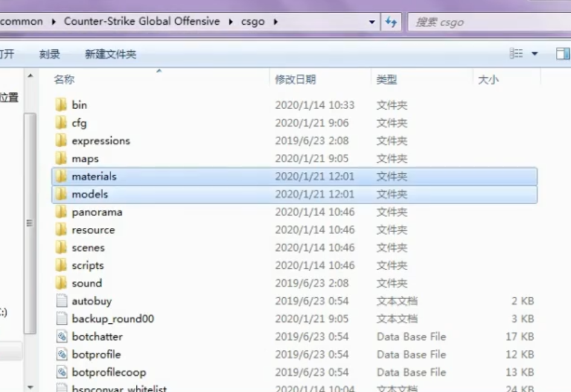Viewport: 571px width, 392px height.
Task: Click the change view icon
Action: [516, 54]
